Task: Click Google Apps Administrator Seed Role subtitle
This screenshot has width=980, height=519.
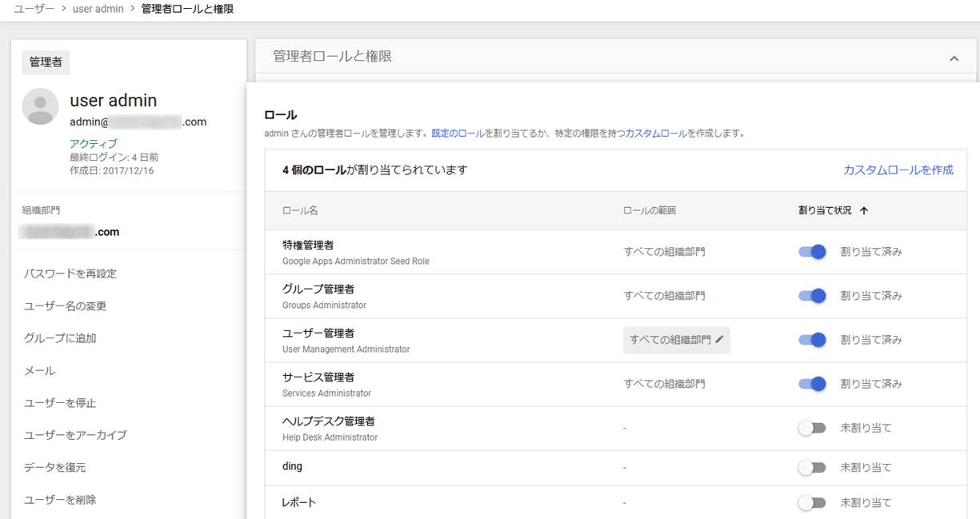Action: 356,261
